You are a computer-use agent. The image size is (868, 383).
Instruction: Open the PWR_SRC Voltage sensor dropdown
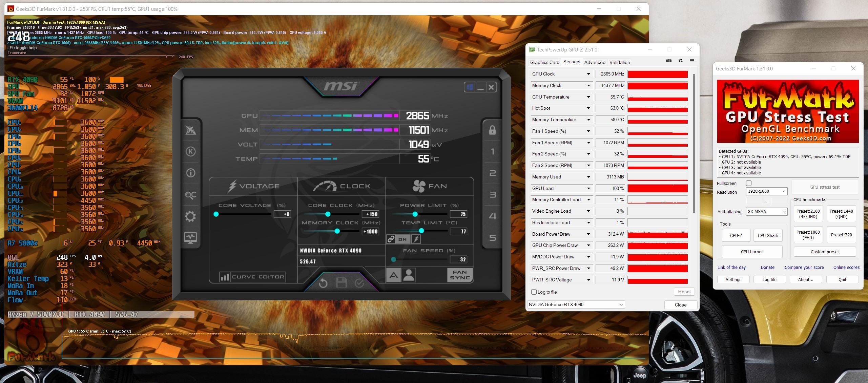click(588, 280)
